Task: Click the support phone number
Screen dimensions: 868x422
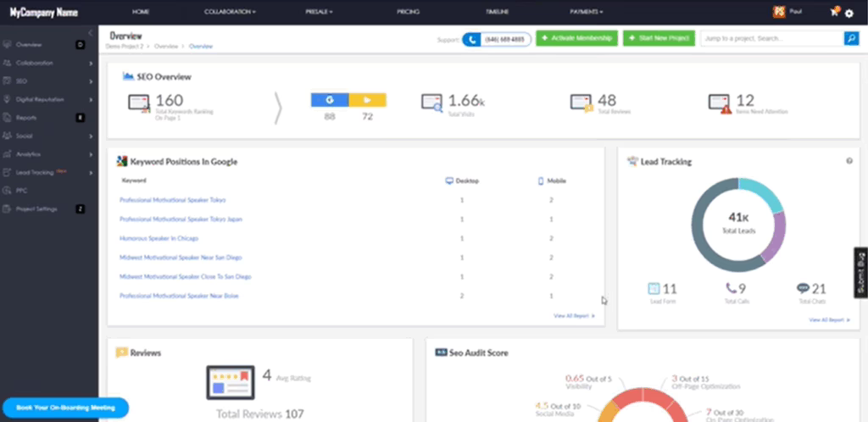Action: click(x=505, y=39)
